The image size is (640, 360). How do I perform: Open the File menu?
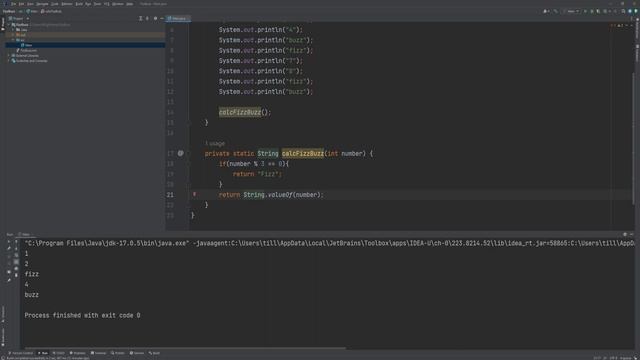pyautogui.click(x=14, y=4)
